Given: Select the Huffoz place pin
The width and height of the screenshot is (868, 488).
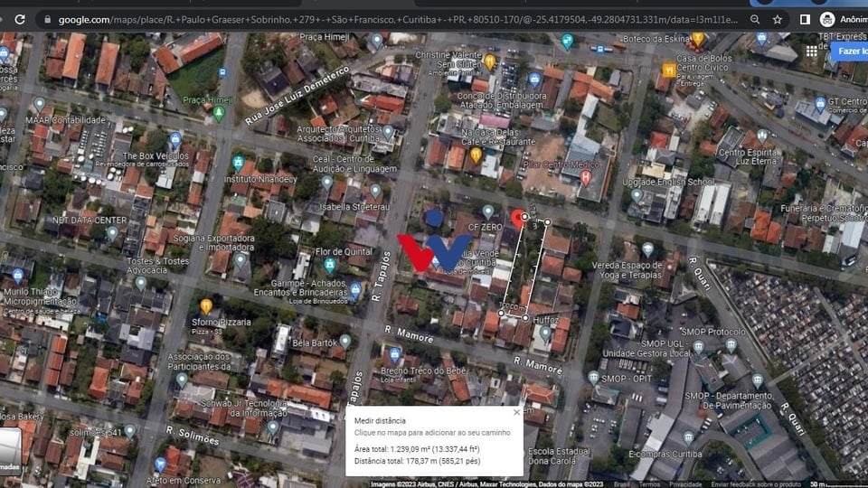Looking at the screenshot, I should [545, 333].
